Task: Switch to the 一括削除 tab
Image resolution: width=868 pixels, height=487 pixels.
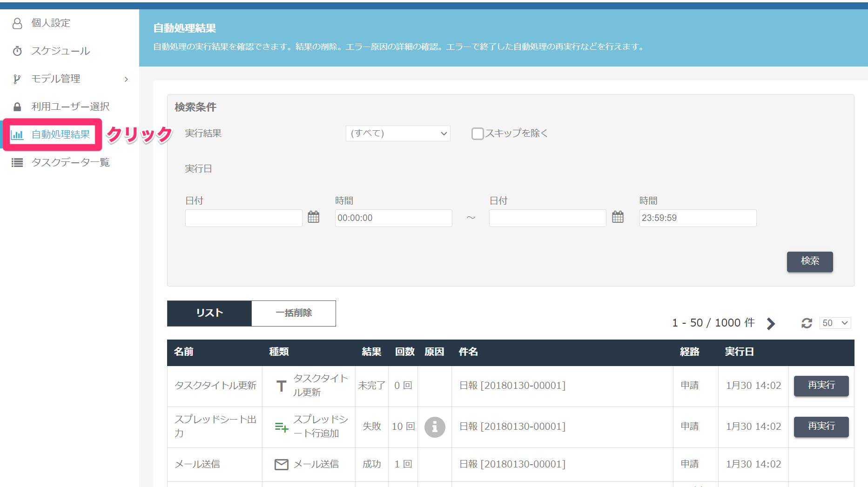Action: [293, 313]
